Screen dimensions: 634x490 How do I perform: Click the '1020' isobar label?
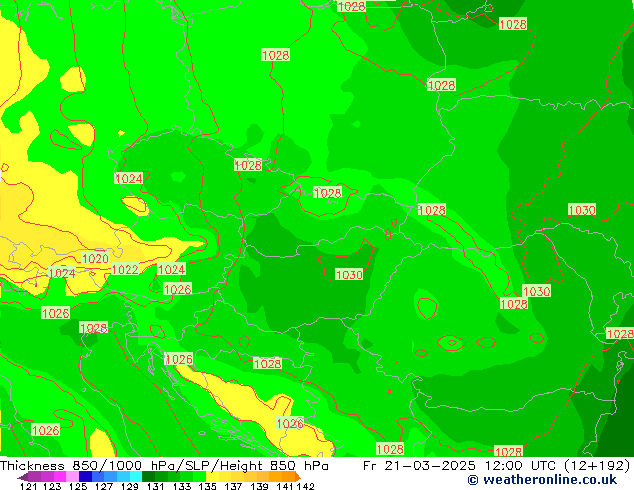pos(95,258)
